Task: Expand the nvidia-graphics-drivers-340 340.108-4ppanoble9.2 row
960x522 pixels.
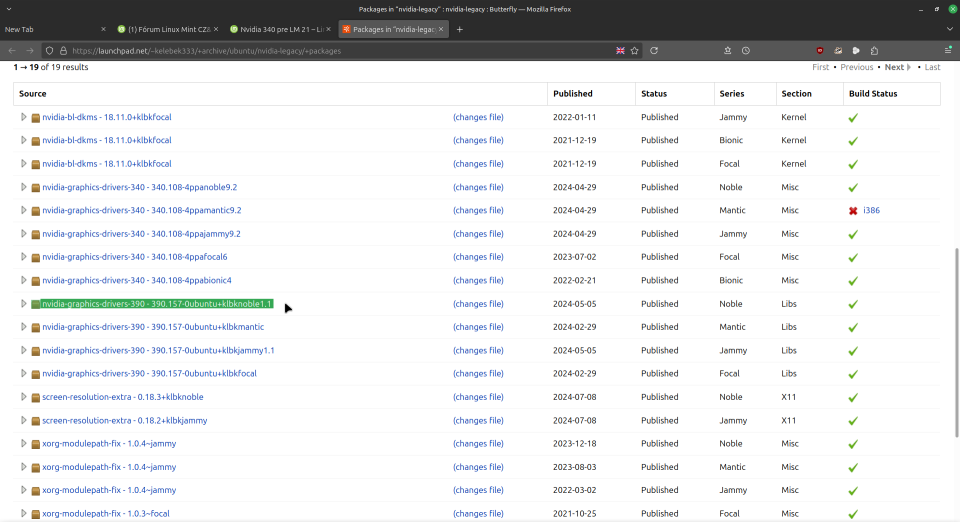Action: [x=24, y=187]
